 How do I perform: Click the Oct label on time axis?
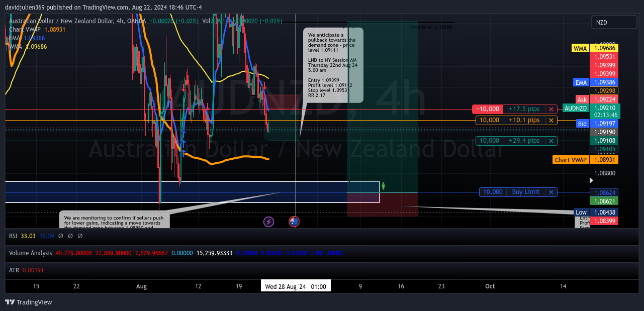pyautogui.click(x=490, y=286)
